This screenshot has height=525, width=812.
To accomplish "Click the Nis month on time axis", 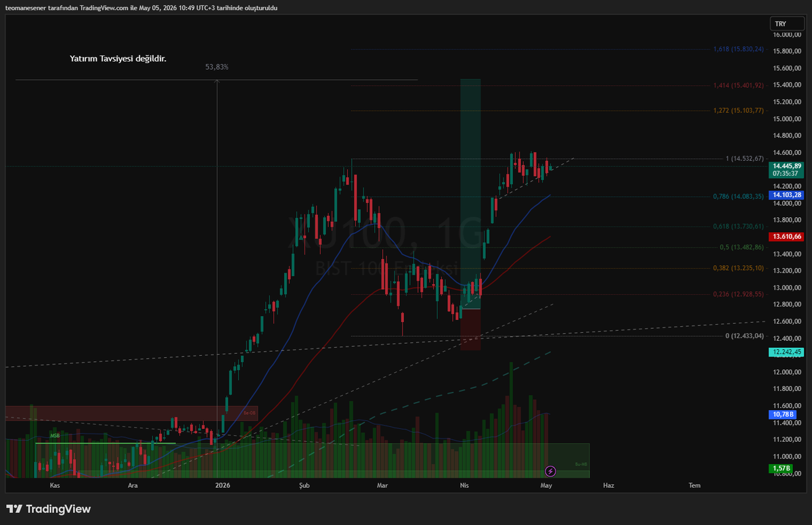I will click(x=464, y=486).
